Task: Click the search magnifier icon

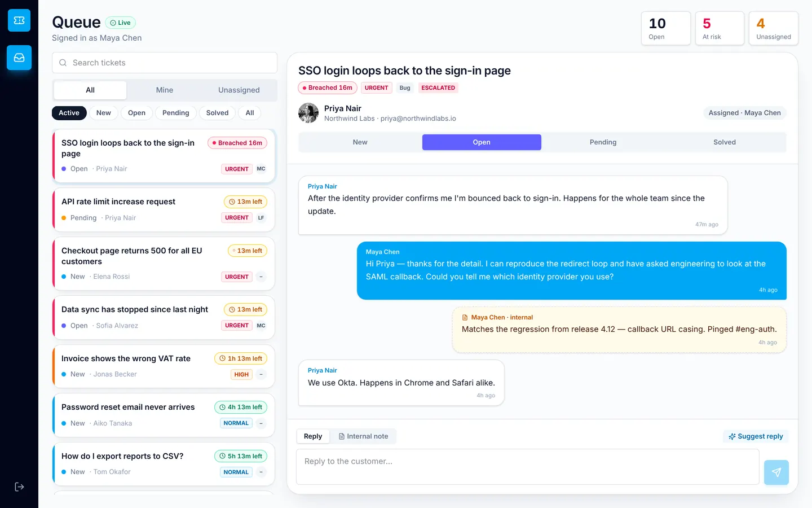Action: coord(63,63)
